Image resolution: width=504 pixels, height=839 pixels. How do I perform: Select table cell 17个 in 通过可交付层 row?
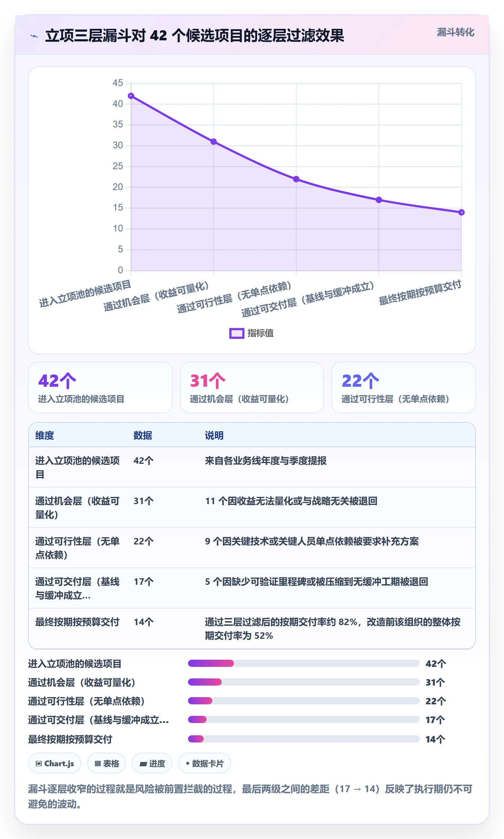(x=144, y=582)
